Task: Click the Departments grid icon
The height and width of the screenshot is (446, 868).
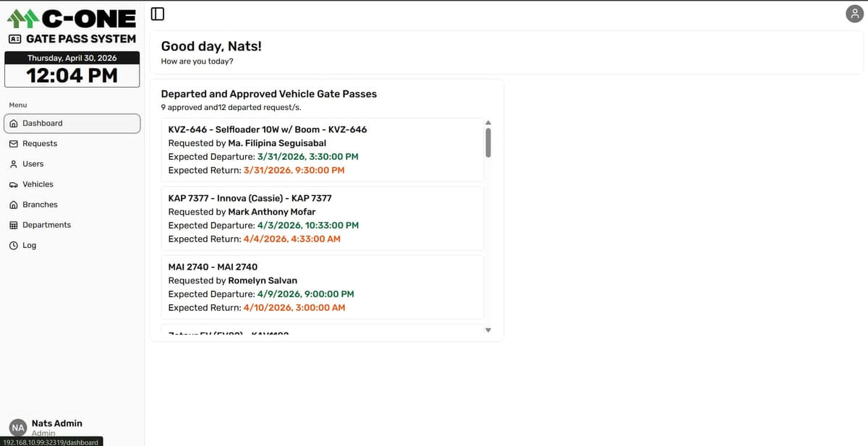Action: click(14, 225)
